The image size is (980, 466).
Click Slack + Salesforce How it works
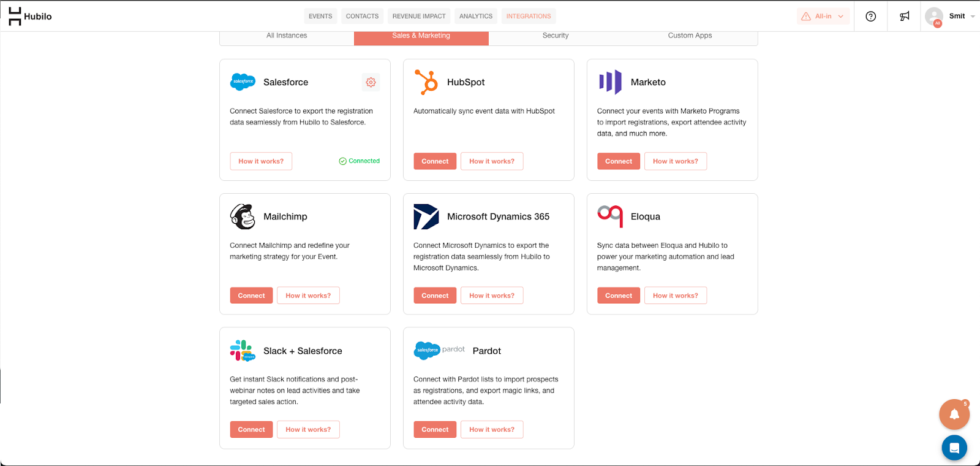coord(308,429)
